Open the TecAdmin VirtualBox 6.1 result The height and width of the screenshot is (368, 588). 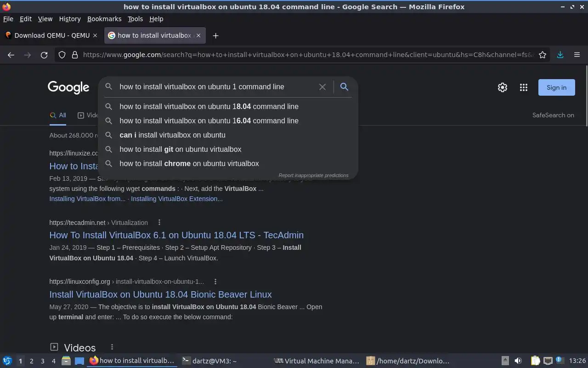(x=176, y=235)
